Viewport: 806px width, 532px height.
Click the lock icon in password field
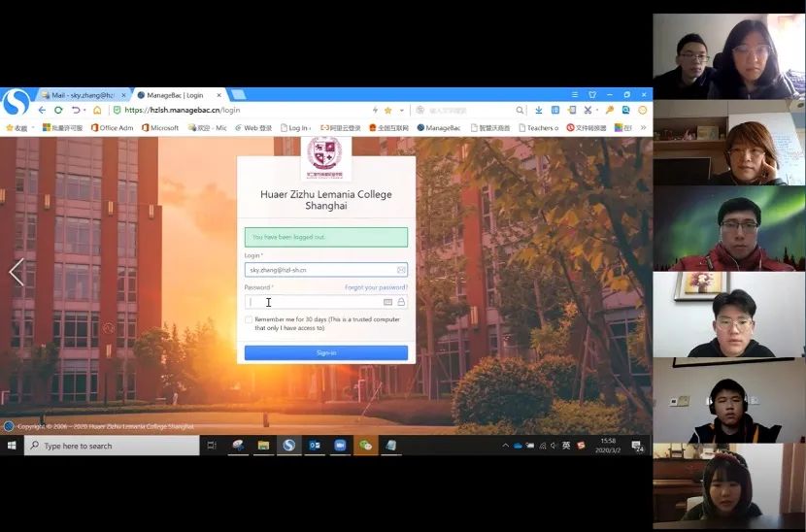pyautogui.click(x=401, y=302)
